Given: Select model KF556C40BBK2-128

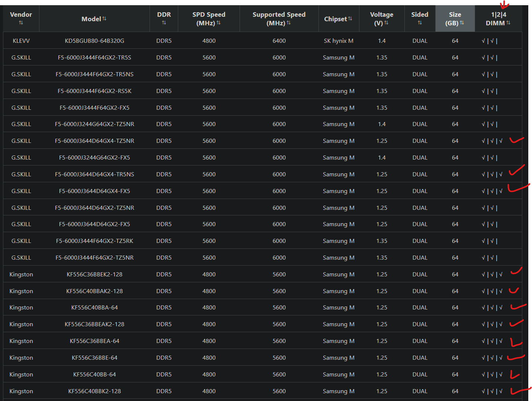Looking at the screenshot, I should coord(94,391).
